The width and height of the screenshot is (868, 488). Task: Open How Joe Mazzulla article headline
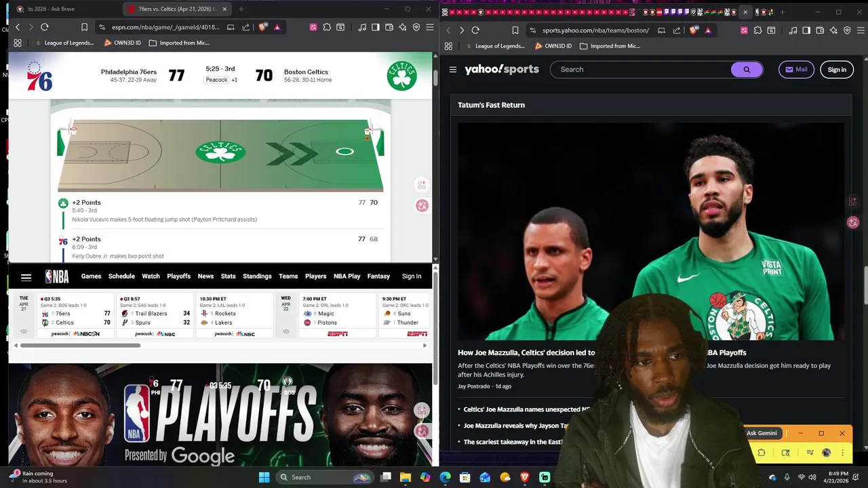point(601,352)
